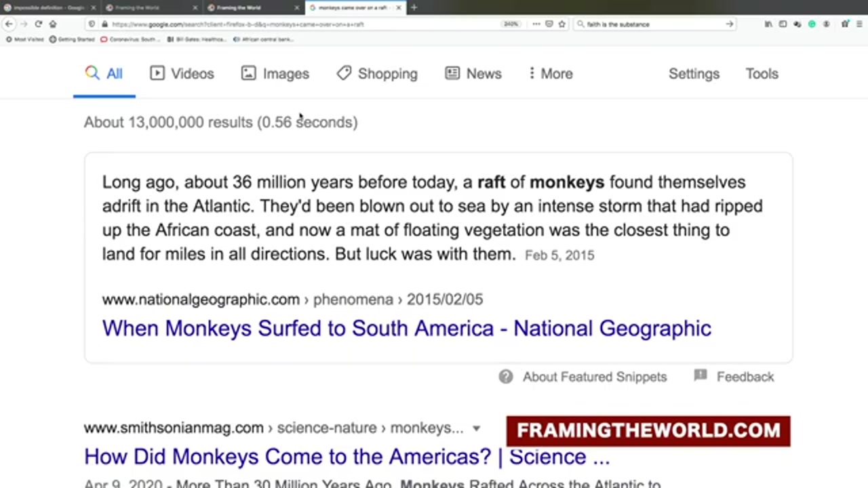Click the About Featured Snippets question icon

click(506, 377)
